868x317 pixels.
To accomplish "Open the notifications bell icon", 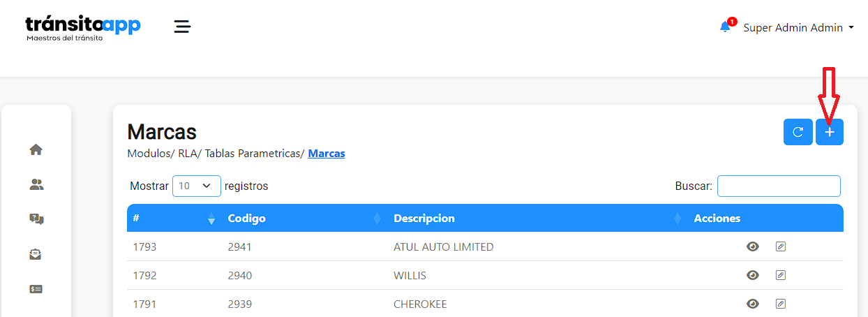I will click(726, 27).
